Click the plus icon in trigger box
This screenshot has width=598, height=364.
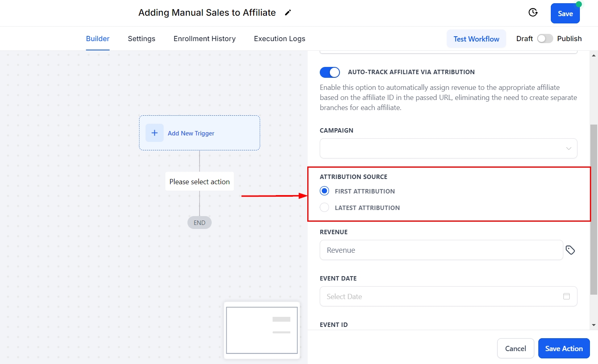pyautogui.click(x=154, y=133)
